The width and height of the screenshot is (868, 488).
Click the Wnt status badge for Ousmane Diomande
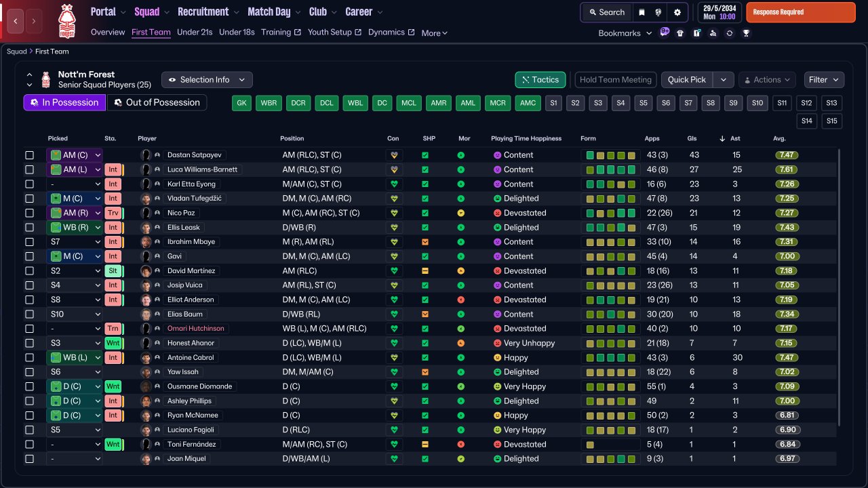point(113,386)
